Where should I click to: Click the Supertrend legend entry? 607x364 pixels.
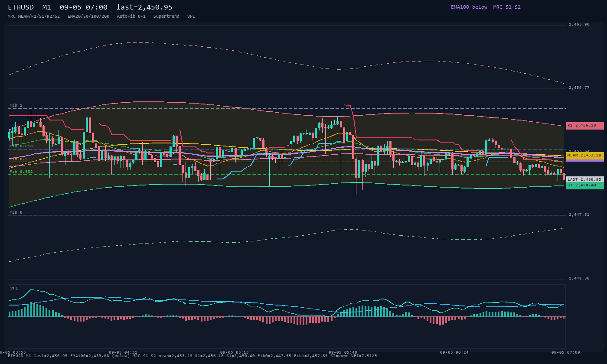point(166,16)
